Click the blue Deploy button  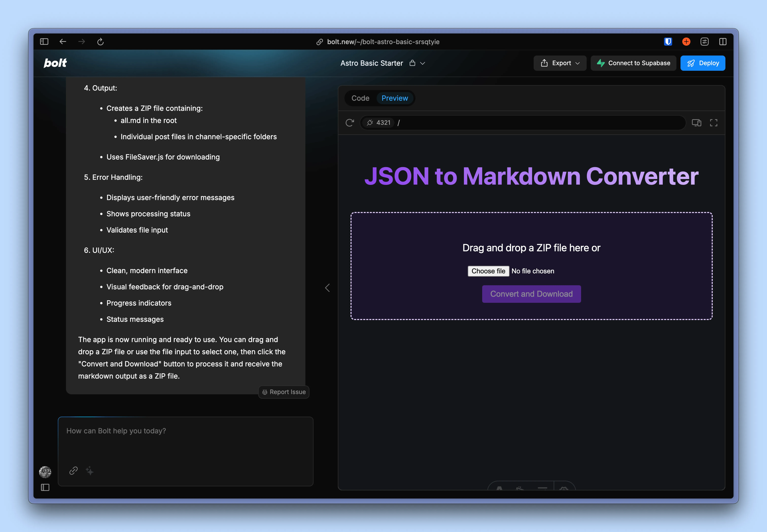(x=703, y=63)
